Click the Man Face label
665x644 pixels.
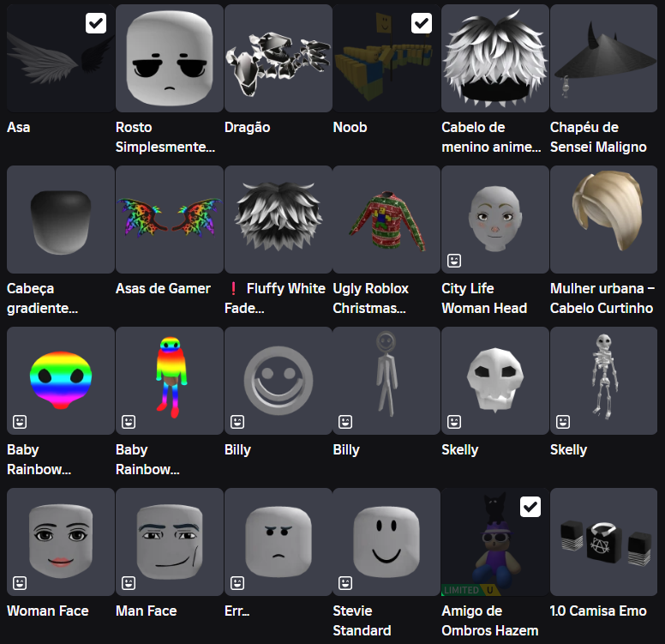click(147, 611)
